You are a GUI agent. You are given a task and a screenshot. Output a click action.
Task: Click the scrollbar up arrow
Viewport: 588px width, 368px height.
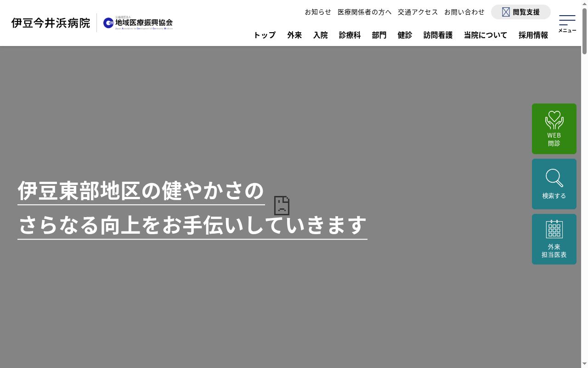point(584,3)
